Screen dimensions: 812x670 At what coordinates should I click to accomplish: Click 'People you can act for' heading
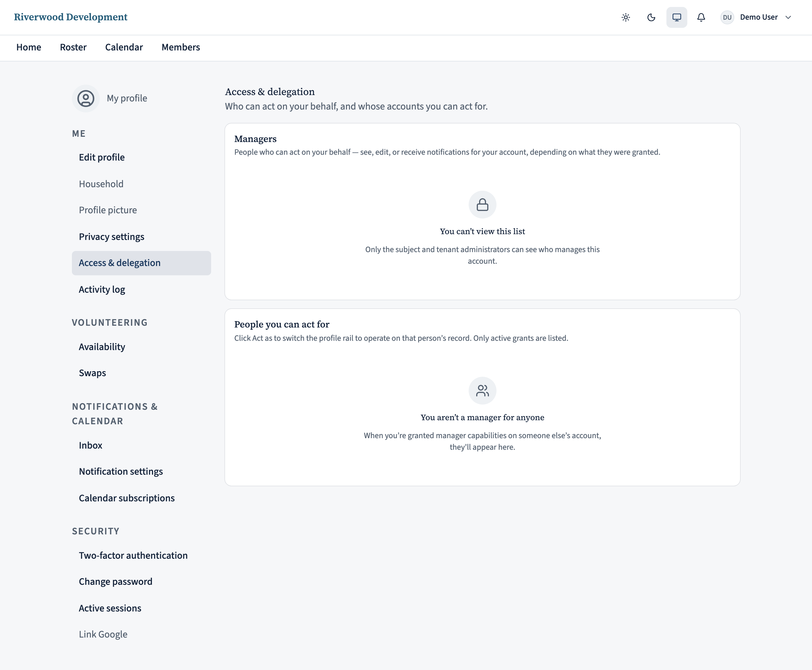(282, 325)
